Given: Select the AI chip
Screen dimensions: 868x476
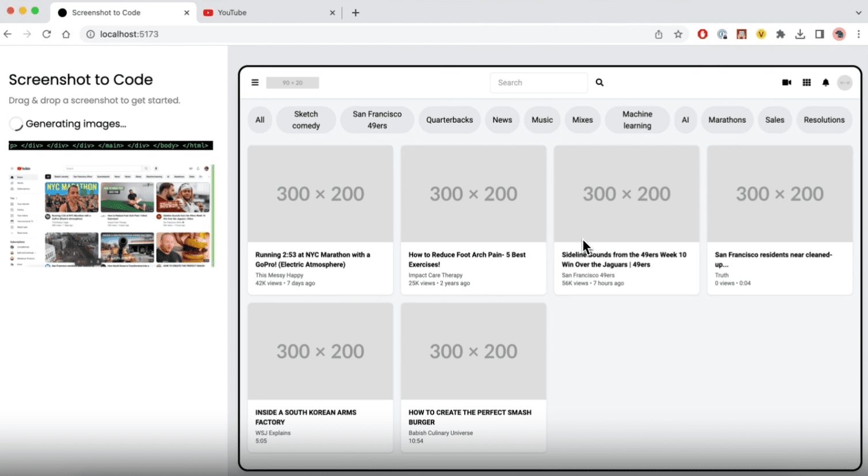Looking at the screenshot, I should (685, 120).
